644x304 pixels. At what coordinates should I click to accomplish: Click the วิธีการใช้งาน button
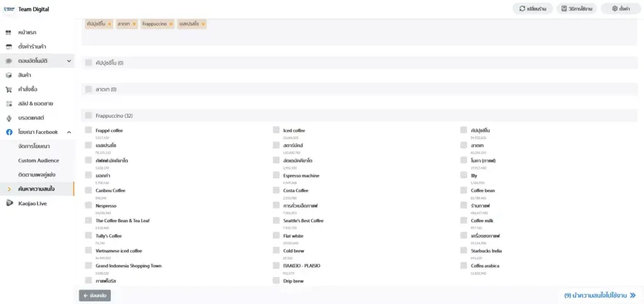click(576, 9)
